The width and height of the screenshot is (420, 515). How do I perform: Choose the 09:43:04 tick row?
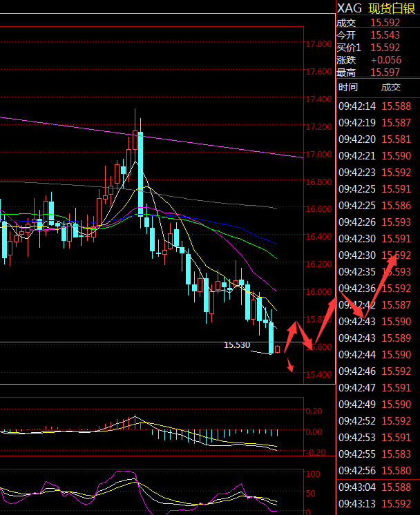pos(375,487)
